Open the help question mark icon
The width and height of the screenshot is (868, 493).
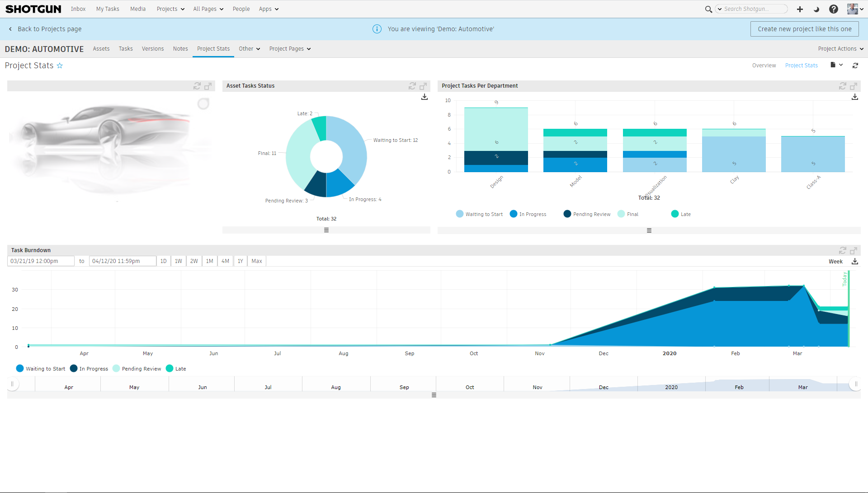click(x=834, y=9)
